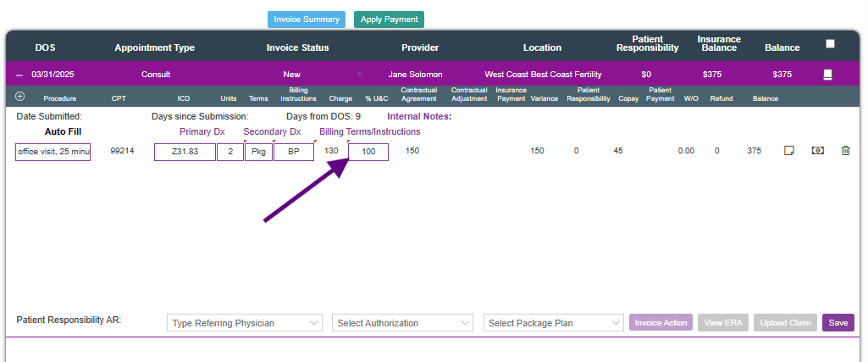Viewport: 868px width, 362px height.
Task: Open the note icon on procedure row
Action: point(789,151)
